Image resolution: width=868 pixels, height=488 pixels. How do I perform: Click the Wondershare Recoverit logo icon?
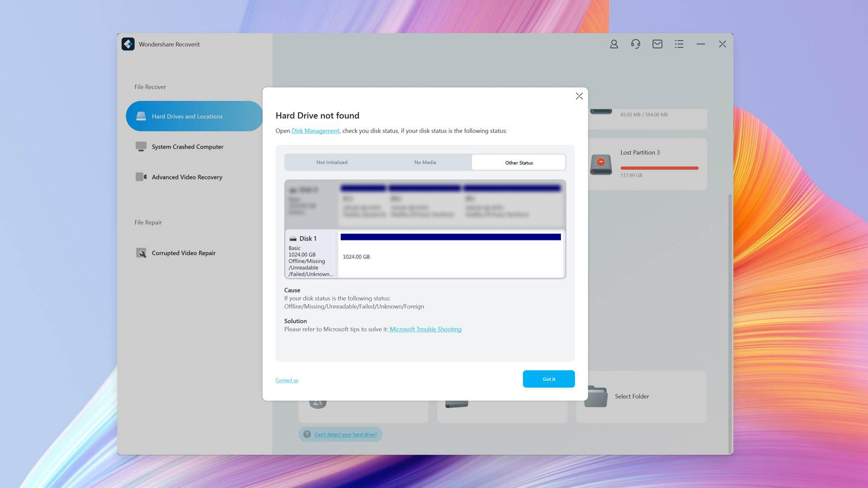pos(128,44)
